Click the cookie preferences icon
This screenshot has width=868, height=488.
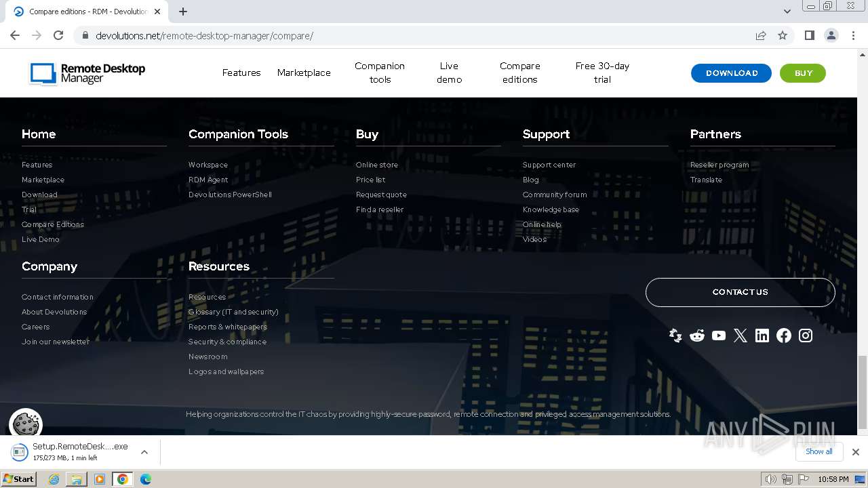click(x=26, y=424)
